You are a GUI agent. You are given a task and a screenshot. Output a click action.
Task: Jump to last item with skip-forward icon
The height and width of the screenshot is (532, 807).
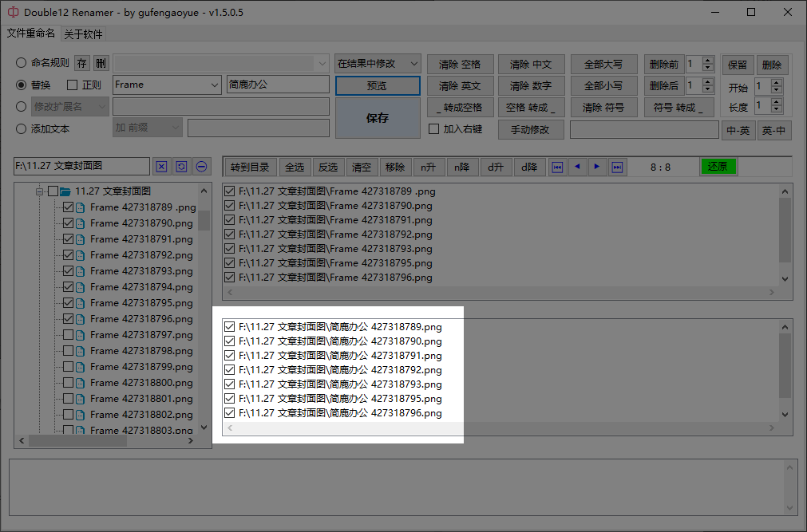pyautogui.click(x=617, y=167)
